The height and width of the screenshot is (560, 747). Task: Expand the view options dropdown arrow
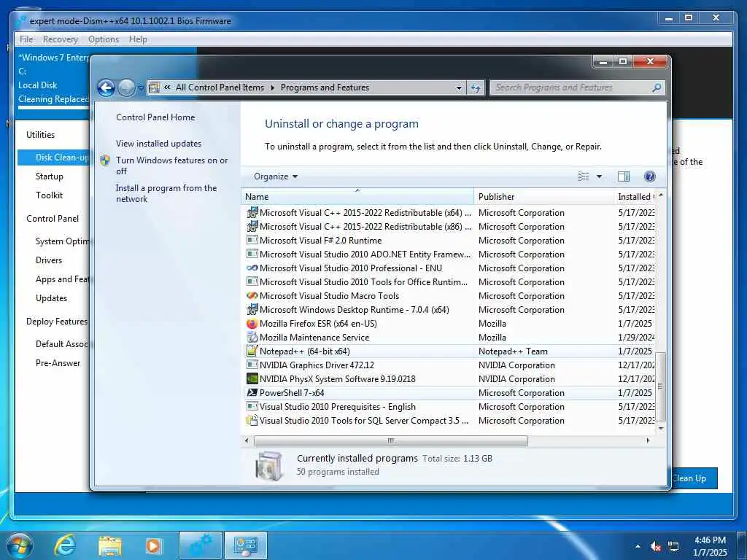click(x=600, y=176)
